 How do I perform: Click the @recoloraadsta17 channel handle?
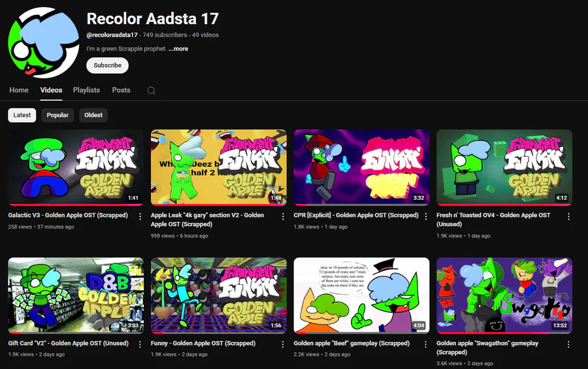click(x=112, y=35)
